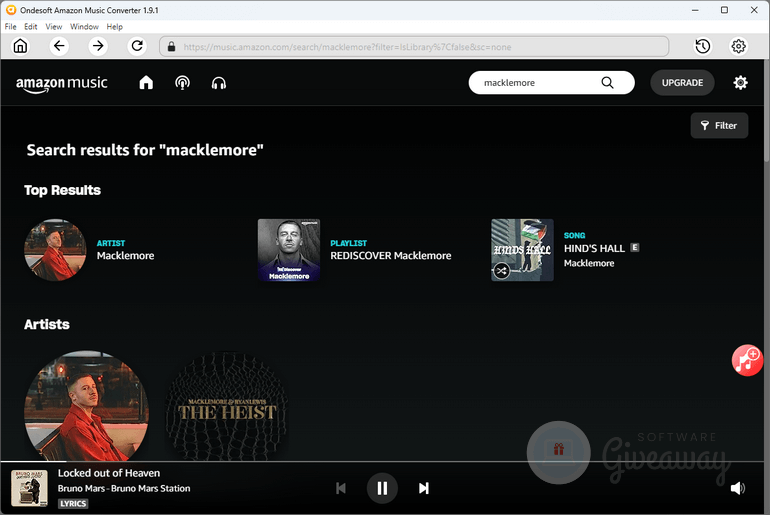This screenshot has width=770, height=515.
Task: Click the UPGRADE button
Action: pyautogui.click(x=682, y=82)
